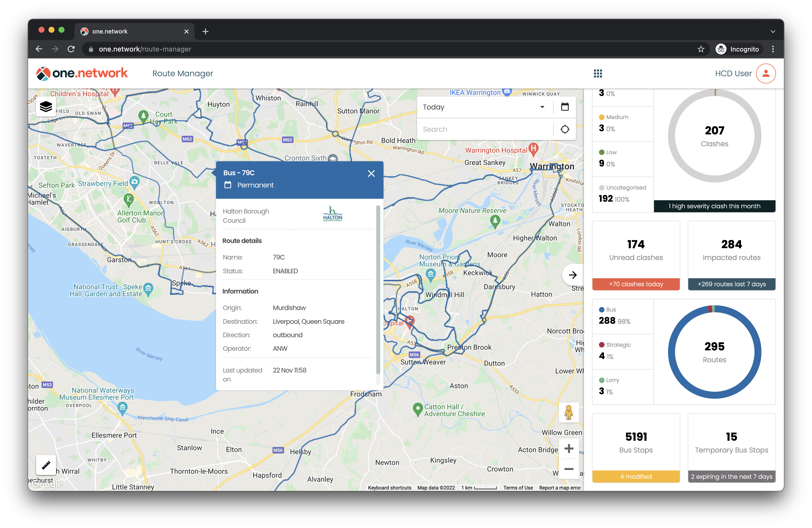Click the locate-me crosshair icon

click(565, 129)
